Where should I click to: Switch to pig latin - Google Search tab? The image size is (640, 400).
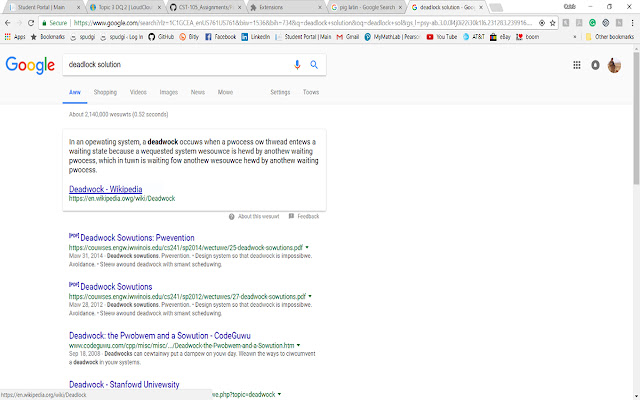[367, 7]
